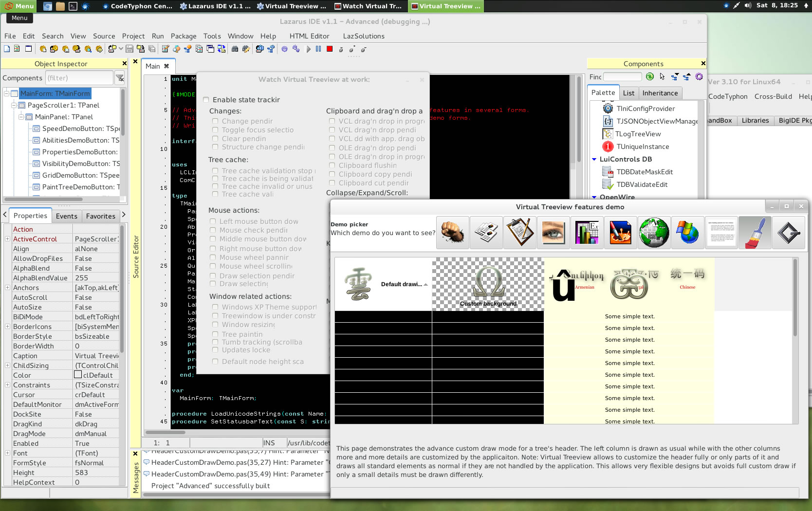Toggle Clipboard flushing checkbox
Viewport: 812px width, 511px height.
tap(332, 165)
